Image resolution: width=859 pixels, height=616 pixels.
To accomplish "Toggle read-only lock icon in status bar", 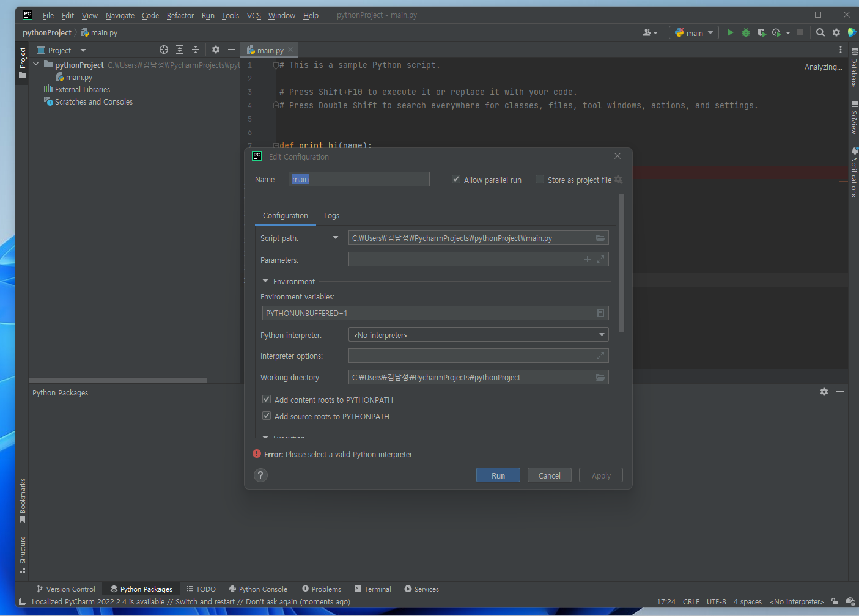I will [835, 601].
